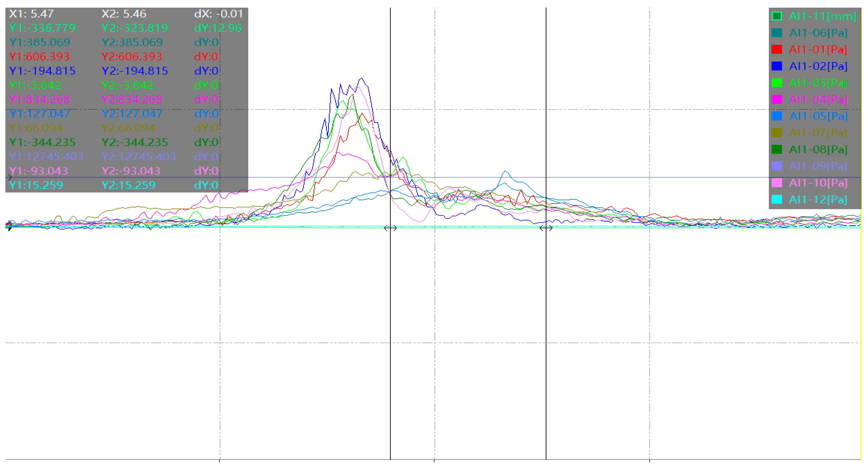Click the dark green Y1:-344.235 value

click(43, 142)
